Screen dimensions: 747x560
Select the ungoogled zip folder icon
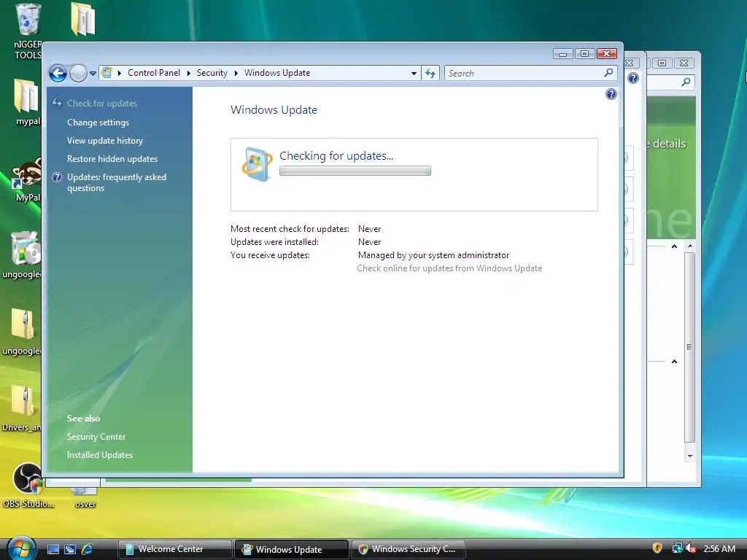[23, 324]
